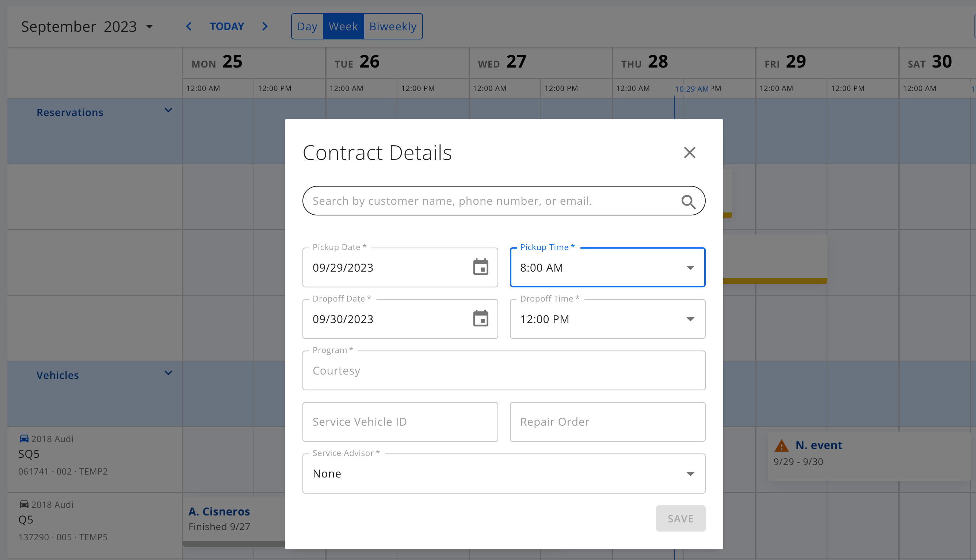Open the Dropoff Date calendar picker icon
The image size is (976, 560).
(480, 319)
